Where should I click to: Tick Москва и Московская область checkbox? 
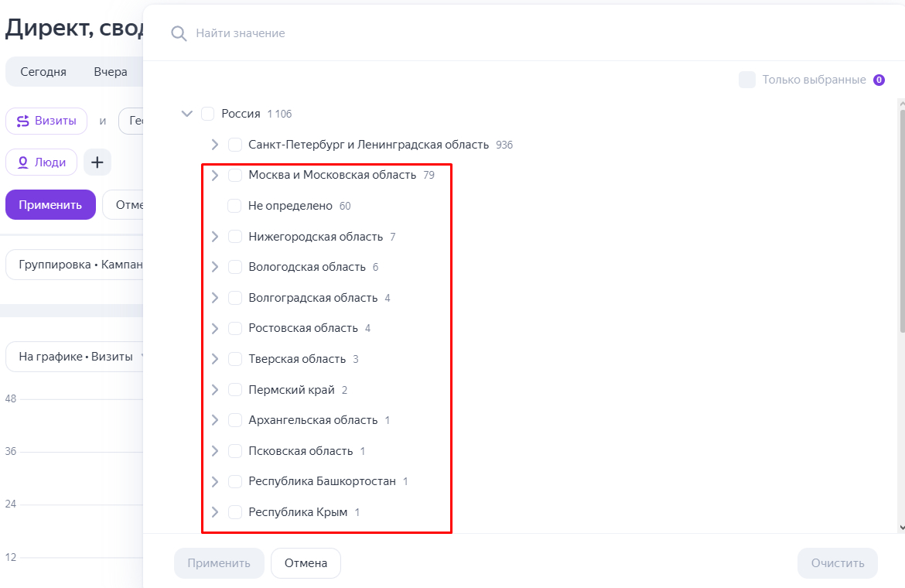click(235, 176)
